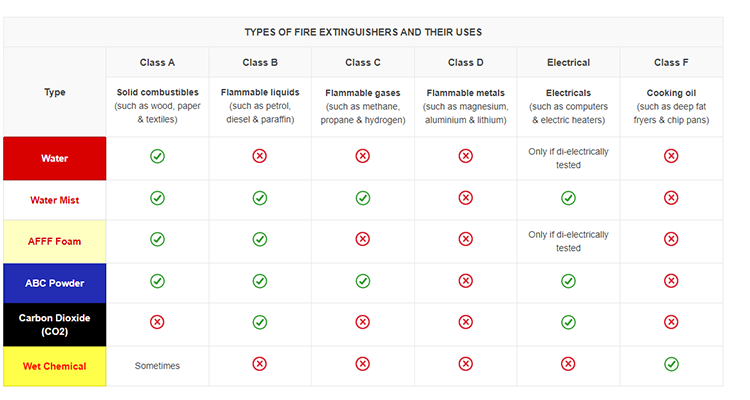The height and width of the screenshot is (400, 750).
Task: Click Wet Chemical Class C red cross
Action: point(363,364)
